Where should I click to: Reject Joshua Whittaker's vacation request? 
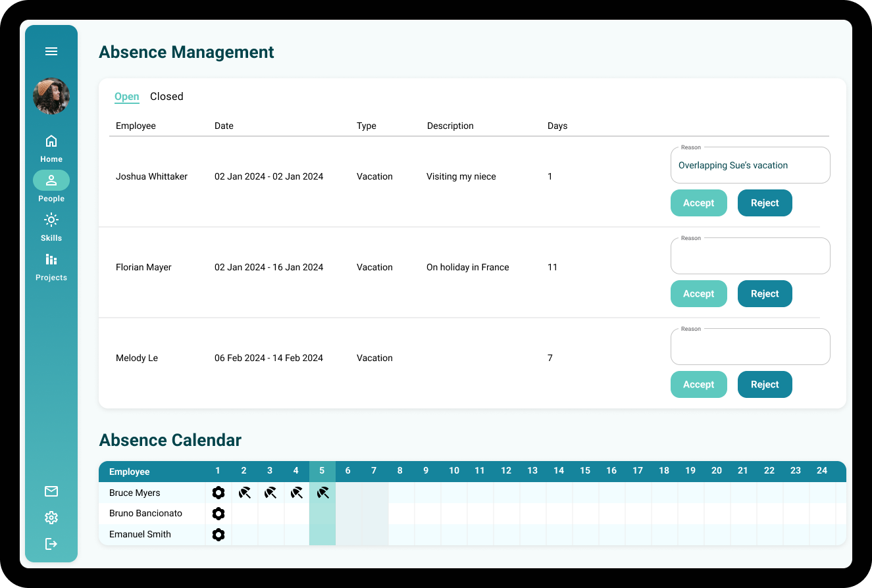pos(765,203)
